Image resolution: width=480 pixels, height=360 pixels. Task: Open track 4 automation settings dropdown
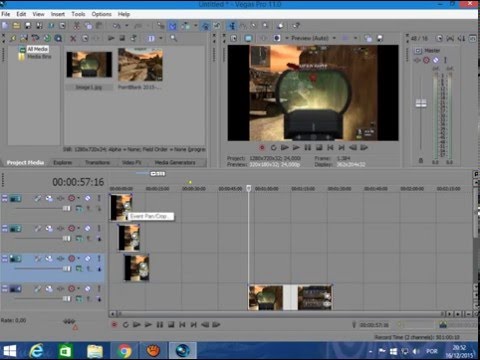click(x=79, y=288)
